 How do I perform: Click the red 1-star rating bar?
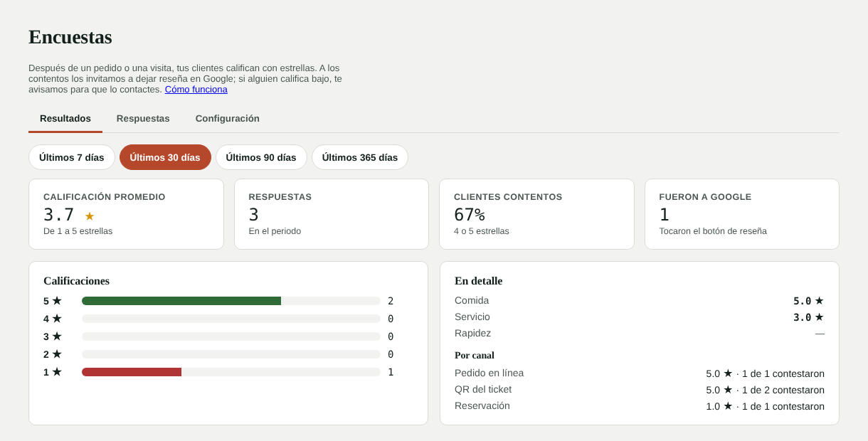coord(132,372)
